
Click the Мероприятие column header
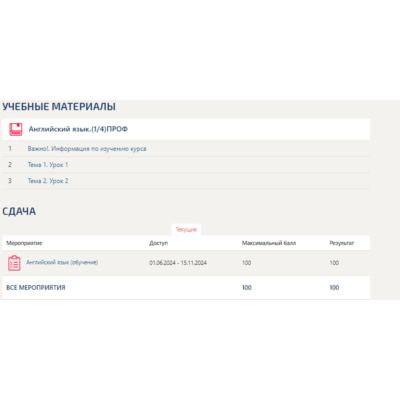click(24, 243)
